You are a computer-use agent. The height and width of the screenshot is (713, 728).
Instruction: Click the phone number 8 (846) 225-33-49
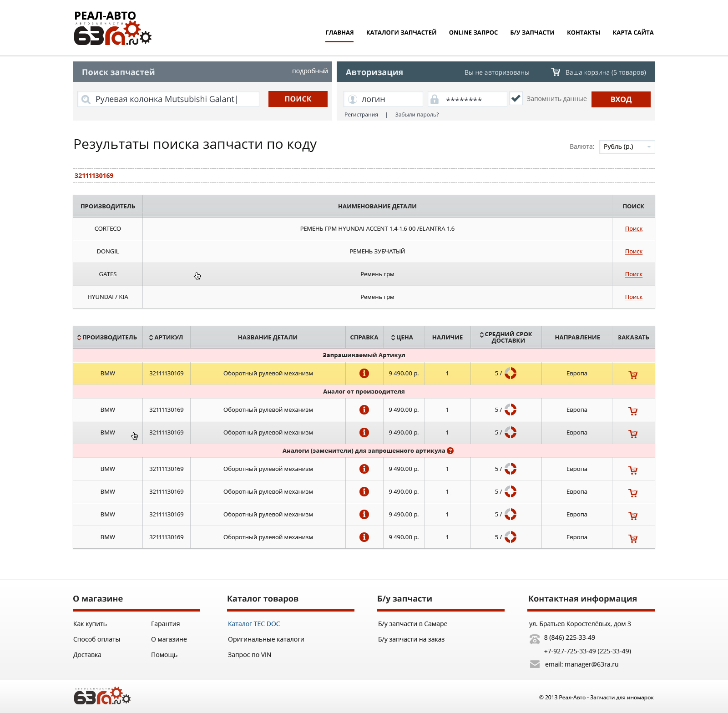(x=570, y=637)
